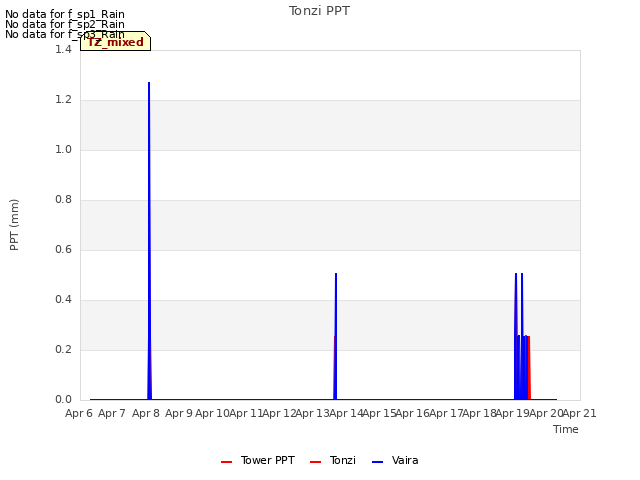The height and width of the screenshot is (480, 640).
Task: Click the 0.0 y-axis tick label
Action: [x=63, y=399]
